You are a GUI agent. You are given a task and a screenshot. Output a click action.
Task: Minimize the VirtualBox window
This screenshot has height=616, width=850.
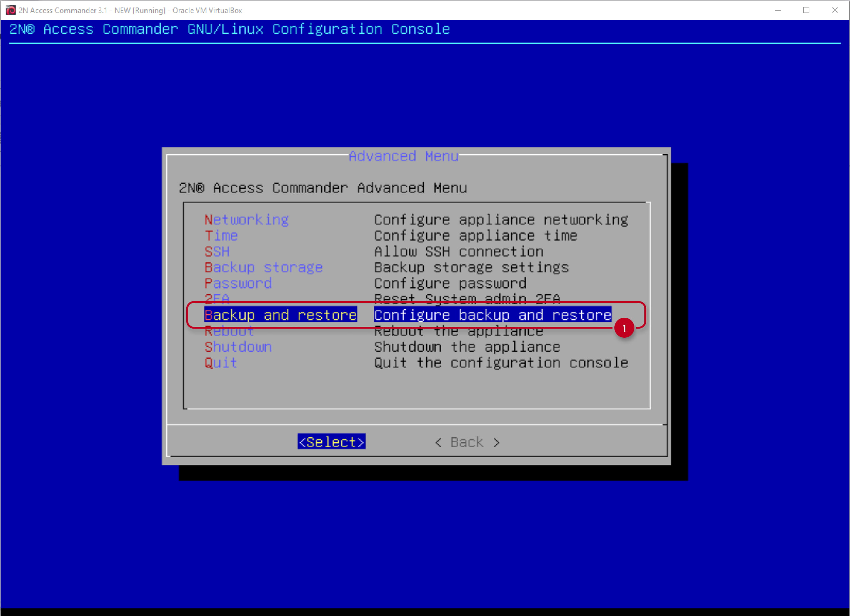point(778,10)
